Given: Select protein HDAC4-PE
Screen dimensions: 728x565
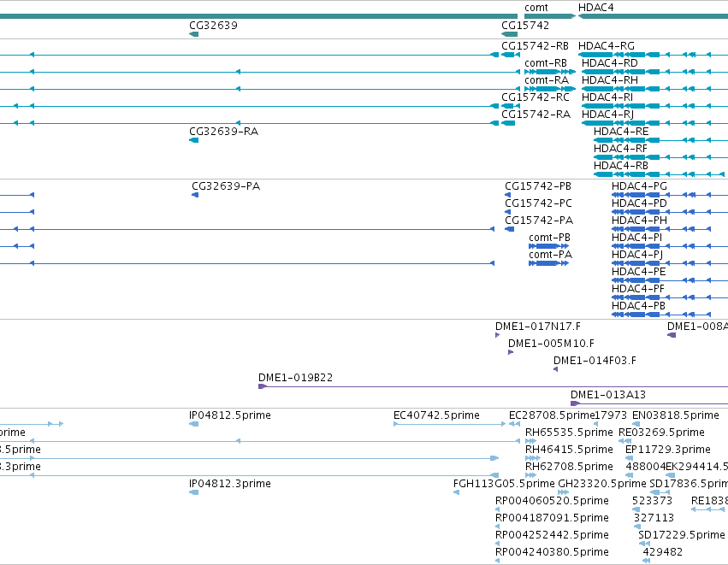Looking at the screenshot, I should pos(638,273).
